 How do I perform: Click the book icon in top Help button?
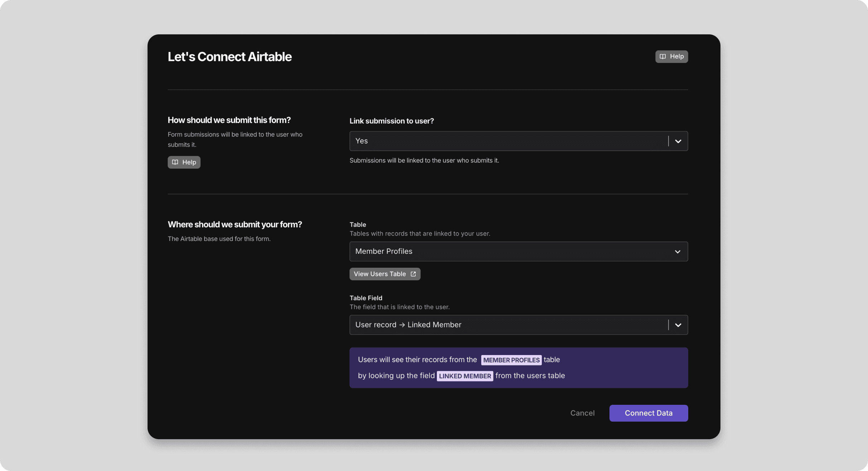coord(663,57)
